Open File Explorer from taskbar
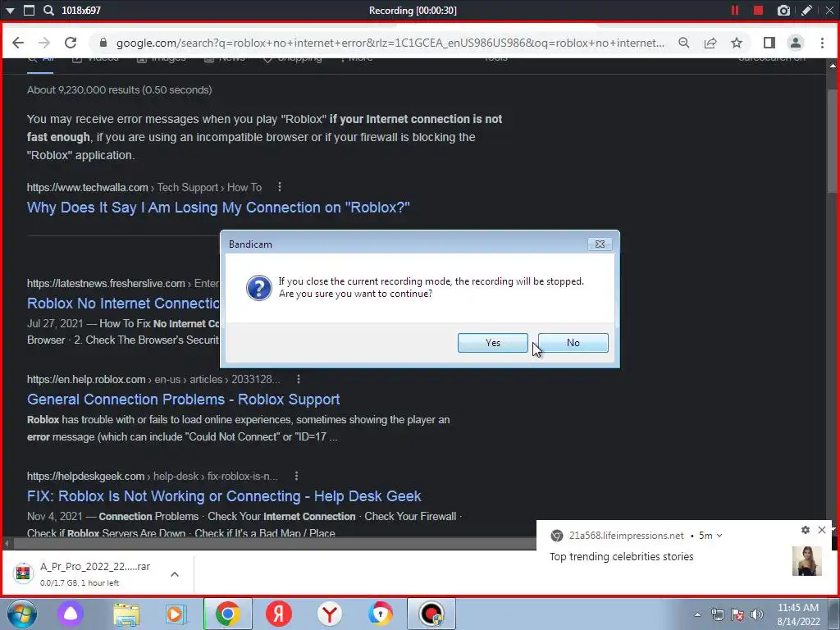The image size is (840, 630). [x=126, y=614]
